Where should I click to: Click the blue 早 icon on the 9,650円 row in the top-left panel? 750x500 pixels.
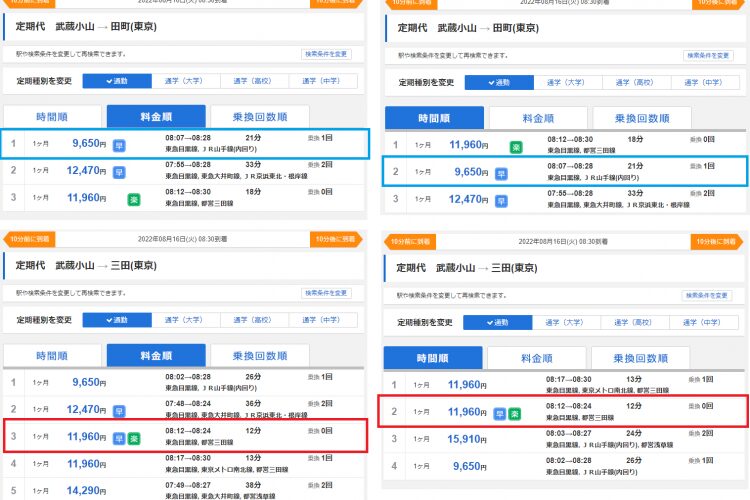click(x=118, y=144)
